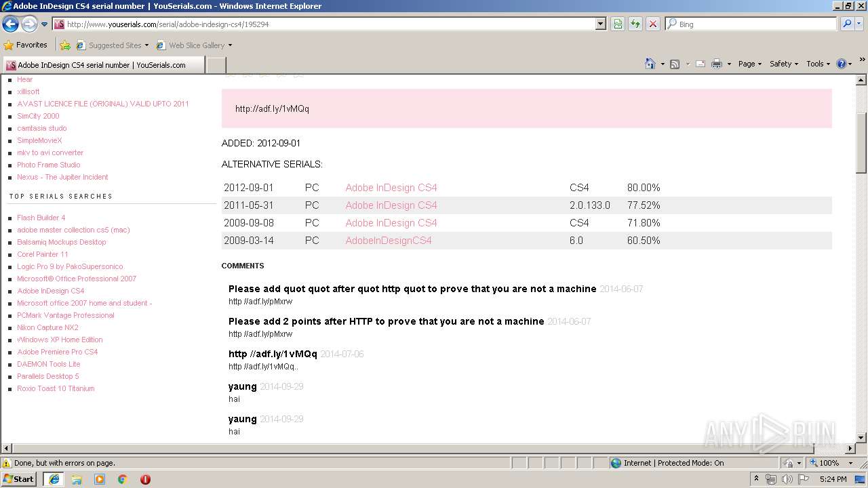This screenshot has width=868, height=488.
Task: Open the Windows Explorer folder taskbar icon
Action: [77, 479]
